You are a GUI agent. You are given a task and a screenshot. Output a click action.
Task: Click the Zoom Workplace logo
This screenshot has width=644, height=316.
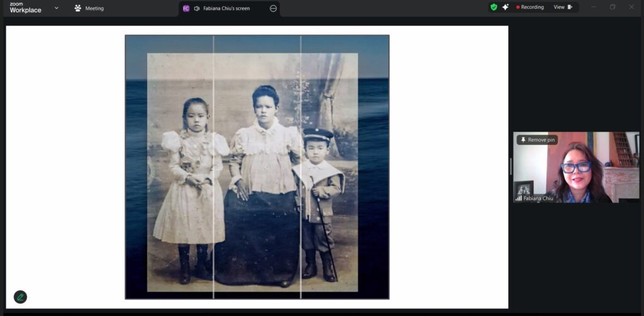[25, 8]
